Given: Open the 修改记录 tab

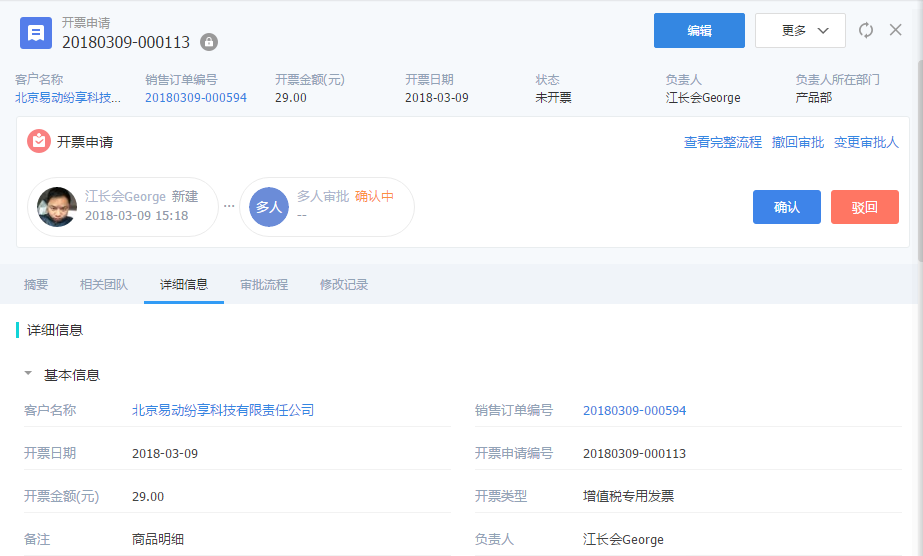Looking at the screenshot, I should 344,285.
